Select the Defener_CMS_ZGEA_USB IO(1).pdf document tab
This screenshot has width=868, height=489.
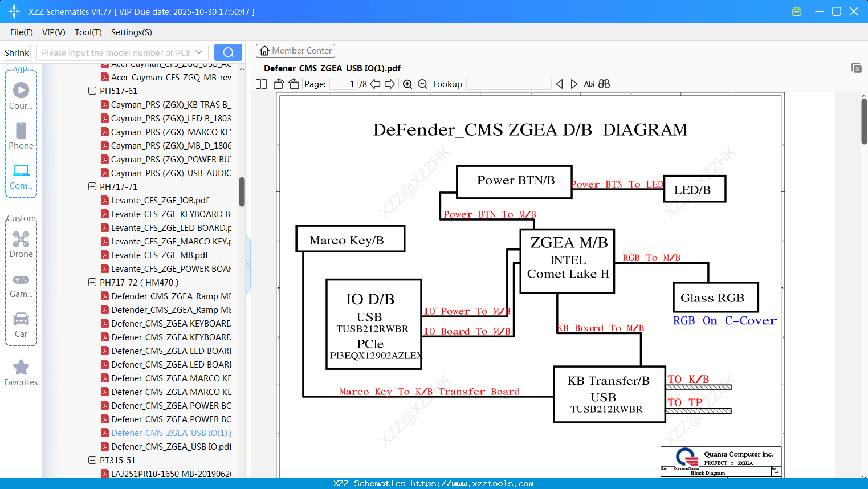(x=332, y=68)
